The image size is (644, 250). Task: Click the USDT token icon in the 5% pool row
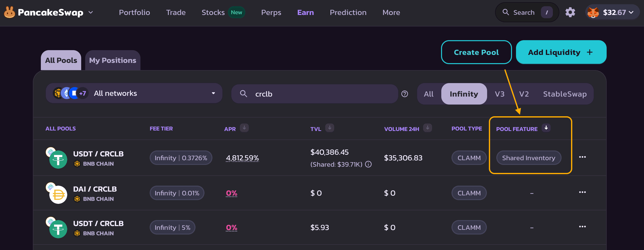pos(58,229)
